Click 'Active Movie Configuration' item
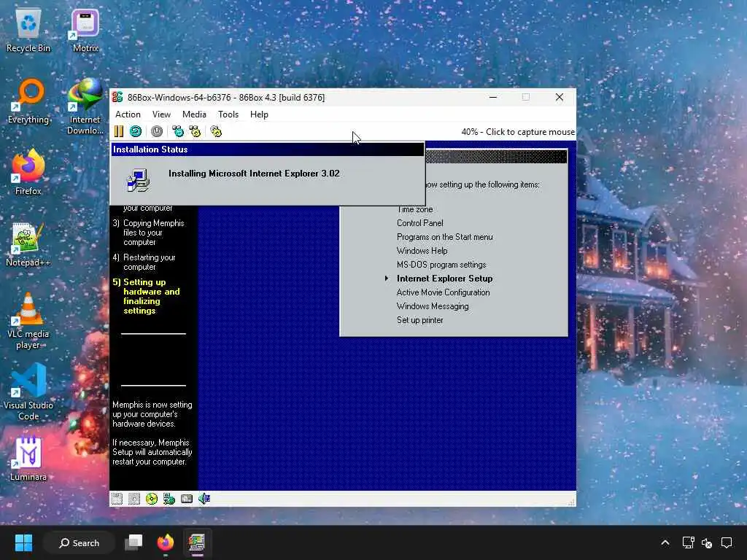Image resolution: width=747 pixels, height=560 pixels. click(443, 292)
